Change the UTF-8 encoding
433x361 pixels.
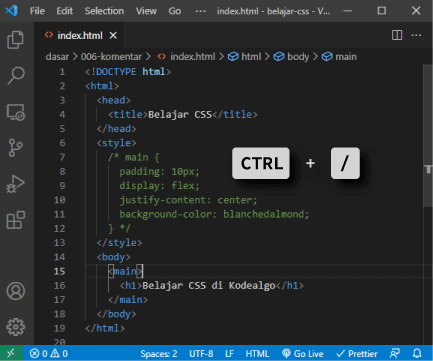tap(201, 353)
